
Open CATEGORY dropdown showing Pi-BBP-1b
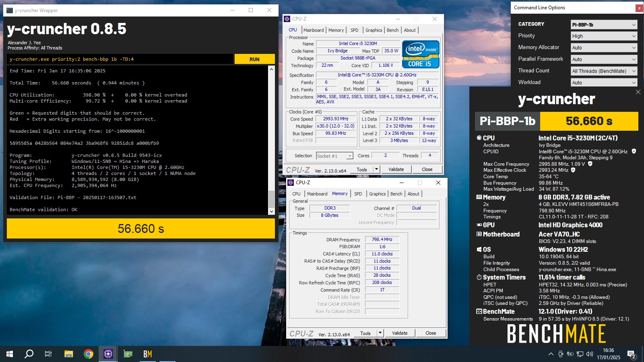[x=604, y=25]
